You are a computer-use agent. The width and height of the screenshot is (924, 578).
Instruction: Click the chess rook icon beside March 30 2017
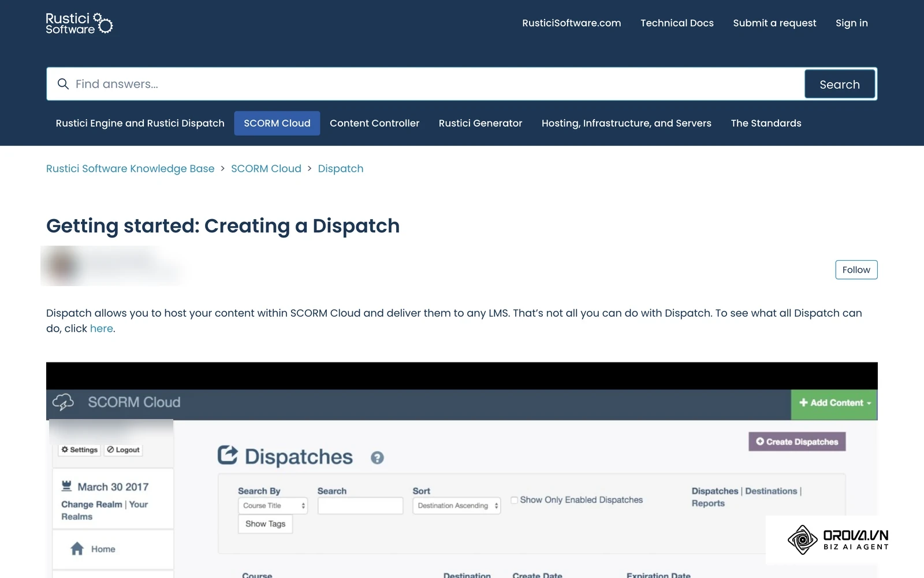coord(66,486)
